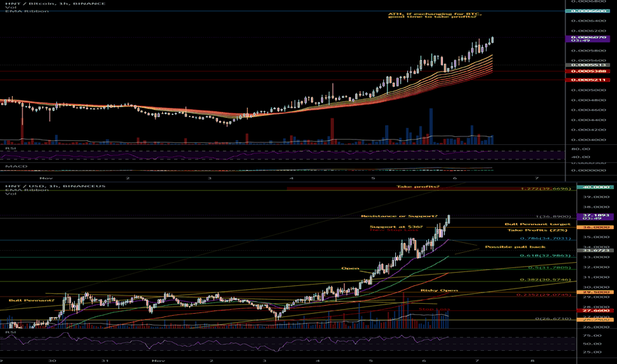
Task: Select the 1(36.8900) Fibonacci level label
Action: [553, 216]
